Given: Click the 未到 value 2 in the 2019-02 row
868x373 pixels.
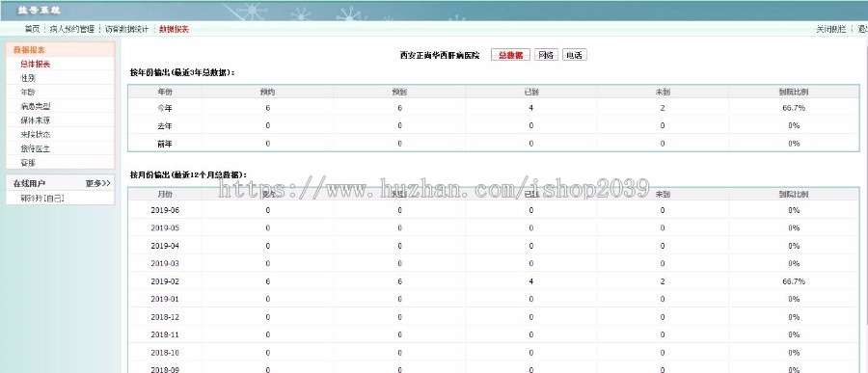Looking at the screenshot, I should (x=663, y=281).
